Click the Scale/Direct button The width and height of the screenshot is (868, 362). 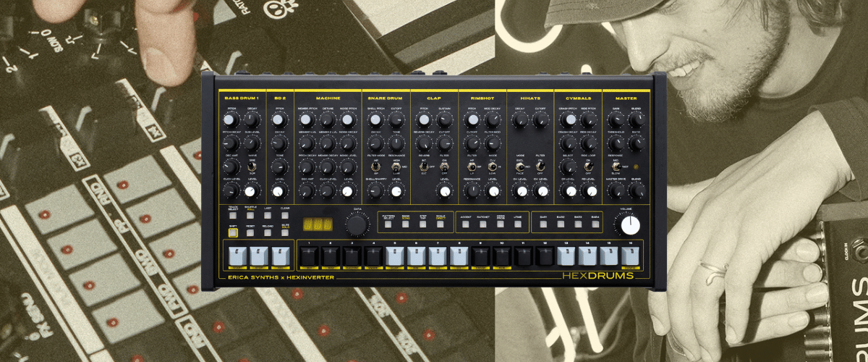point(440,224)
